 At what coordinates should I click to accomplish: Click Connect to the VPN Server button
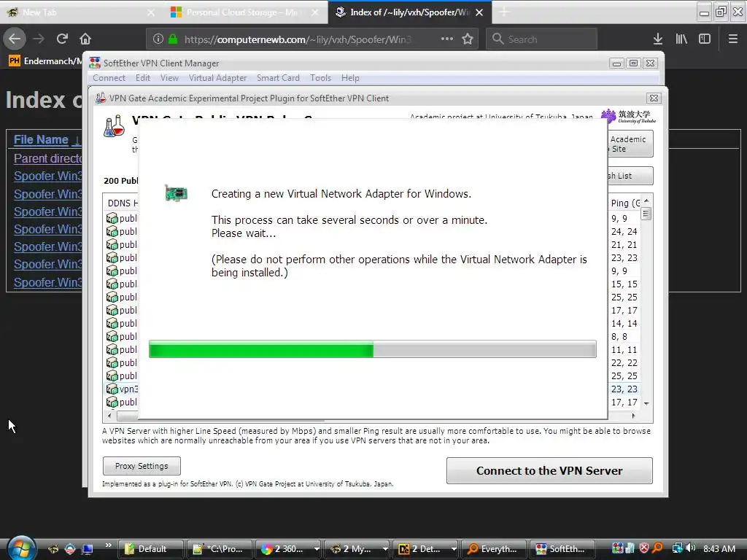[549, 470]
